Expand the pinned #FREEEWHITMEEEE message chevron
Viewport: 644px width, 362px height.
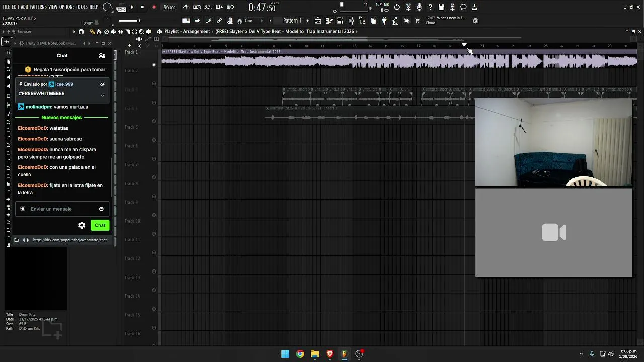pyautogui.click(x=102, y=95)
